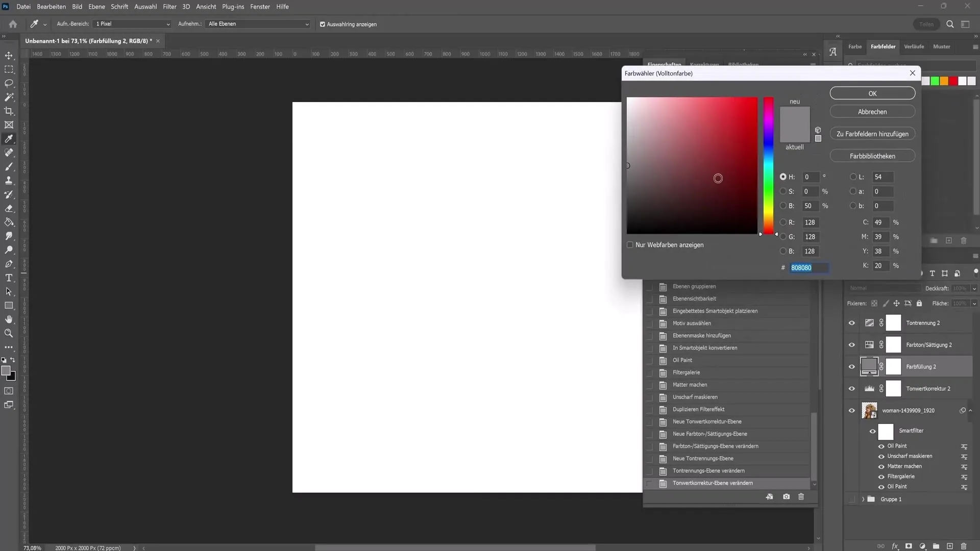
Task: Select the Eraser tool
Action: (x=9, y=208)
